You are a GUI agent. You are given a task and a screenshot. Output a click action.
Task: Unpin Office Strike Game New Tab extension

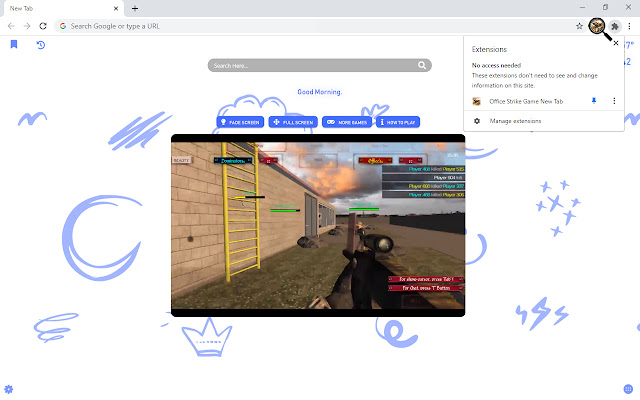(594, 101)
